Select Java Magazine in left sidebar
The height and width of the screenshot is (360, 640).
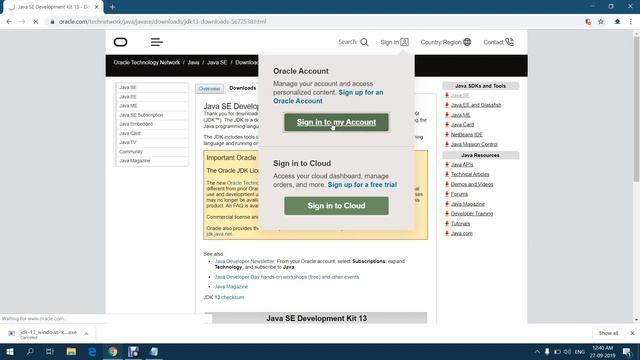click(x=135, y=161)
